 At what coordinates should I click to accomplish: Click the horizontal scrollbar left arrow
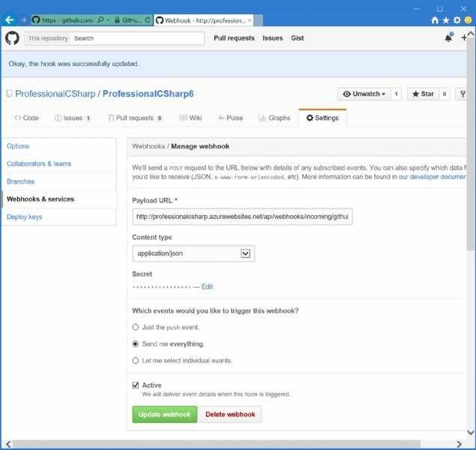tap(8, 444)
